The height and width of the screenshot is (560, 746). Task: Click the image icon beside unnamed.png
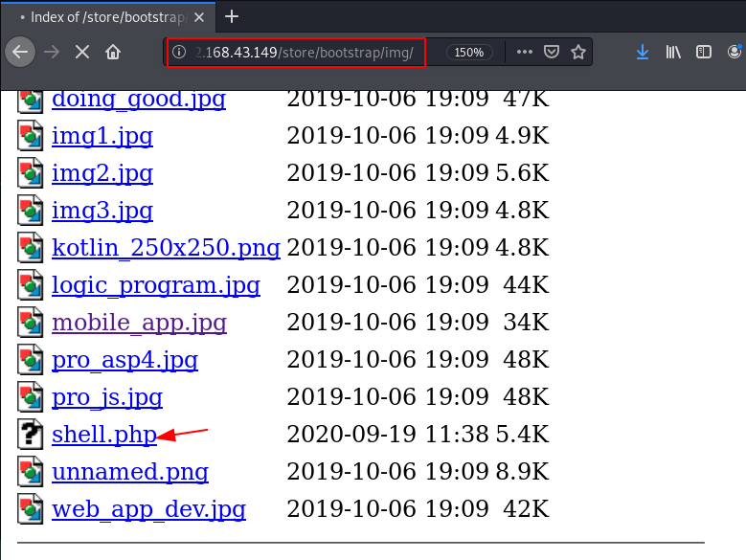coord(31,471)
